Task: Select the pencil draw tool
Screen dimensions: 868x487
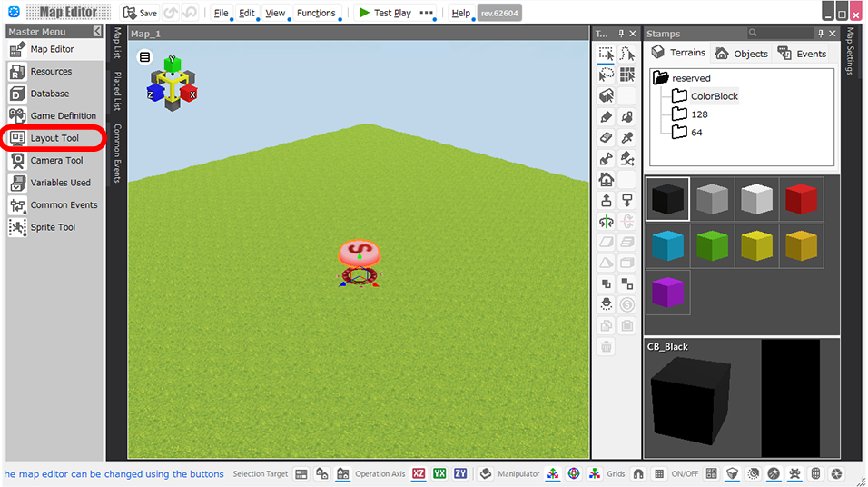Action: tap(607, 117)
